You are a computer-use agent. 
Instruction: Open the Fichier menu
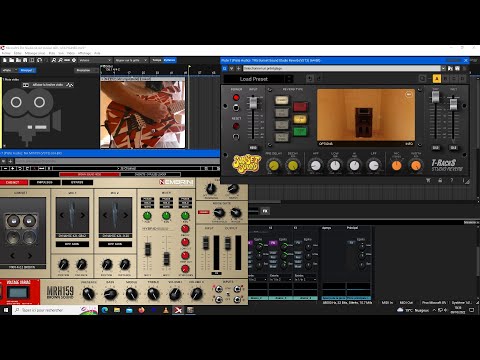[6, 53]
